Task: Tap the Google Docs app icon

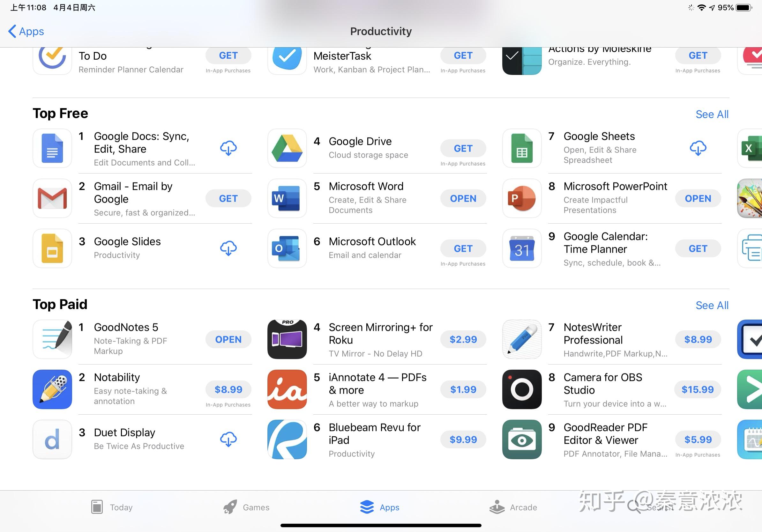Action: pyautogui.click(x=52, y=148)
